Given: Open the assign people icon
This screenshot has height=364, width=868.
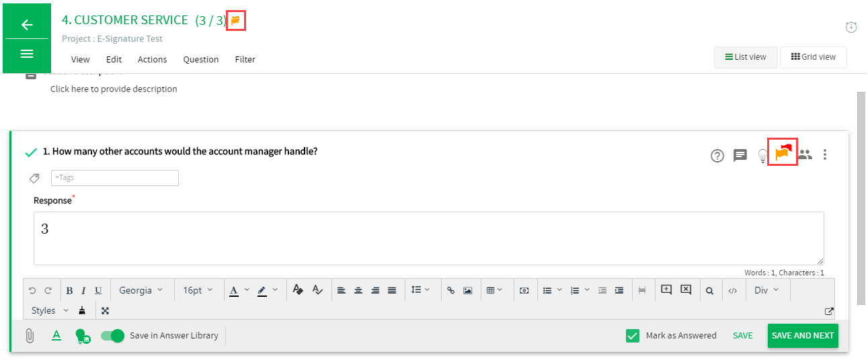Looking at the screenshot, I should (805, 154).
